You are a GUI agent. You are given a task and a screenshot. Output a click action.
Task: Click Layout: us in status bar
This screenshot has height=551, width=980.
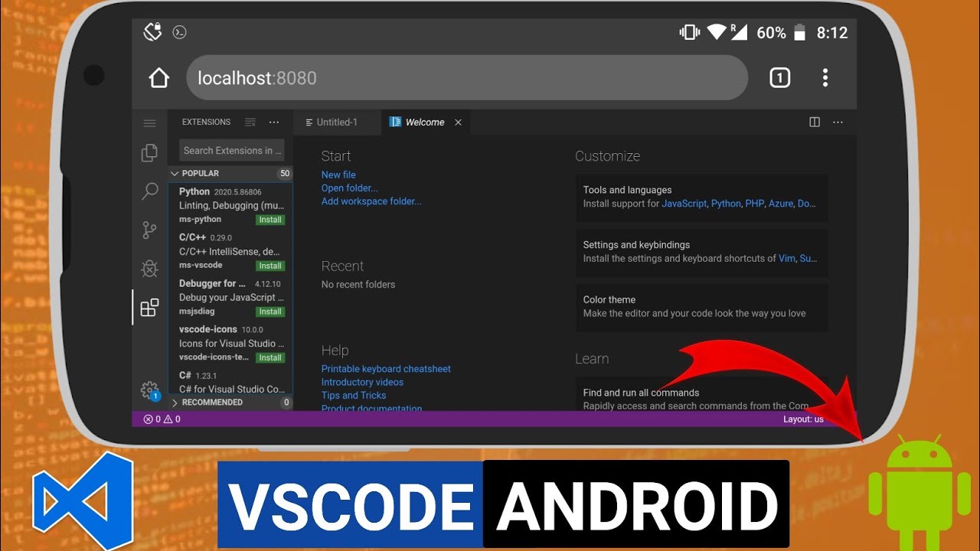(803, 419)
